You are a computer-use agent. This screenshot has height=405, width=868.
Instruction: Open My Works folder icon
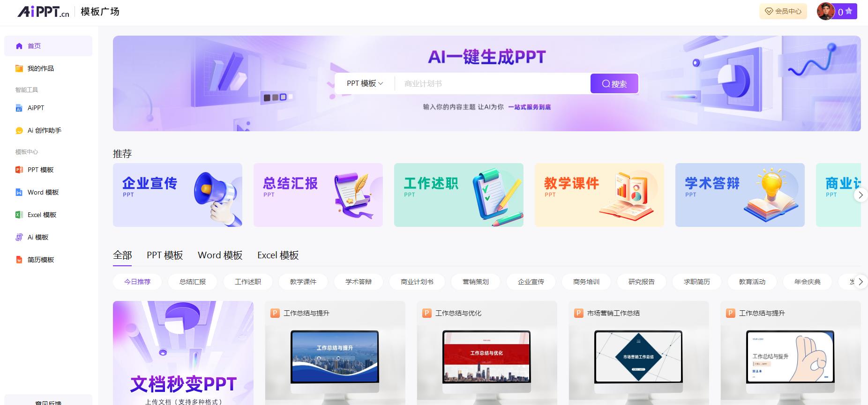[x=19, y=68]
